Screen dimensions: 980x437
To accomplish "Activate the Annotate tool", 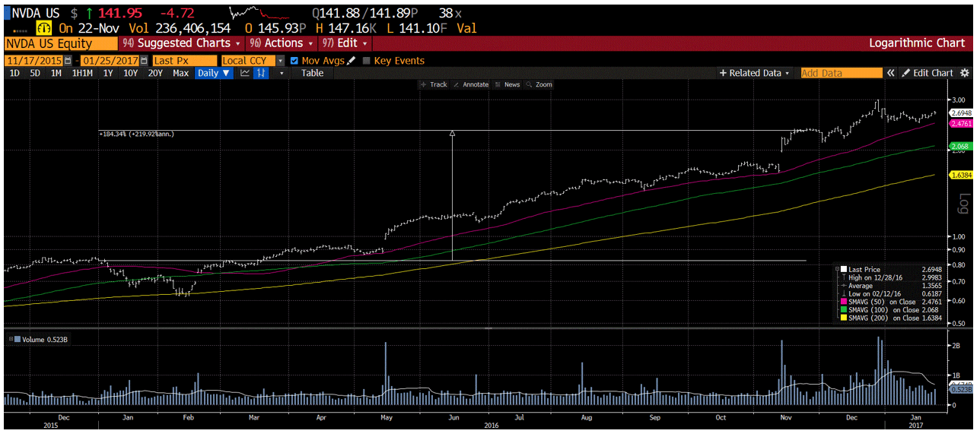I will (x=471, y=84).
